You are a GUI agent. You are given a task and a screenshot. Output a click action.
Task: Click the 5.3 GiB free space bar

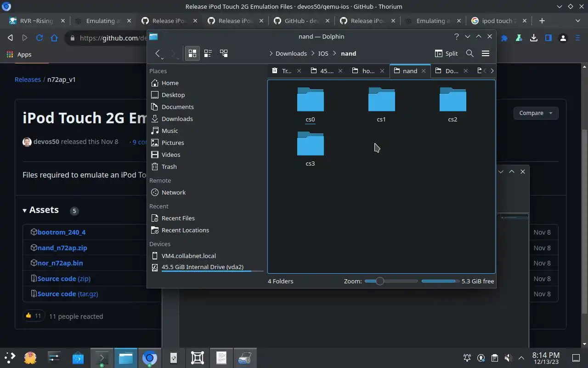[x=440, y=281]
